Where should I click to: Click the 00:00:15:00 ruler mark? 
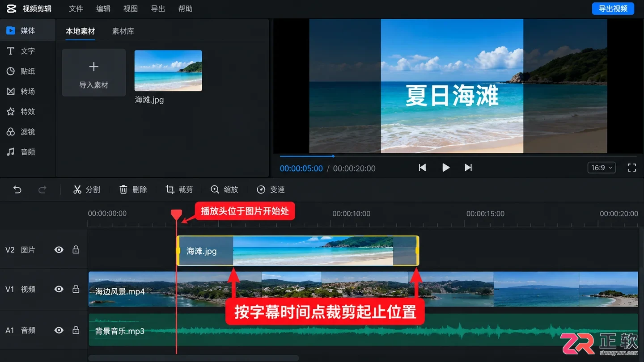(x=485, y=214)
